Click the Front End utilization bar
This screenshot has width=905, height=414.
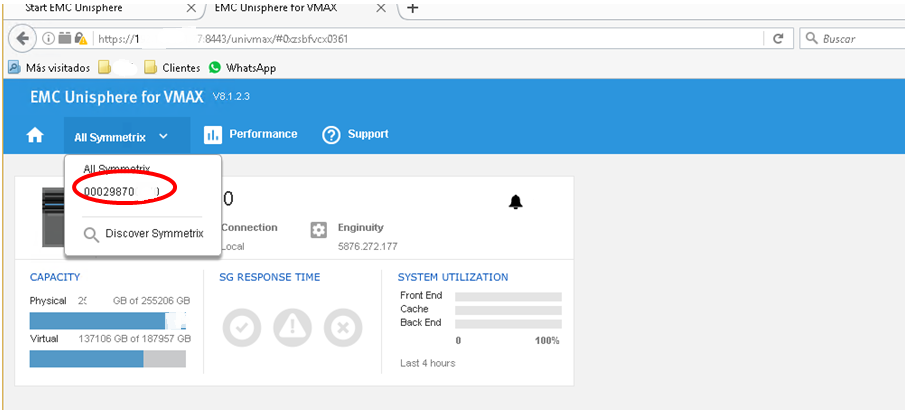[x=508, y=297]
